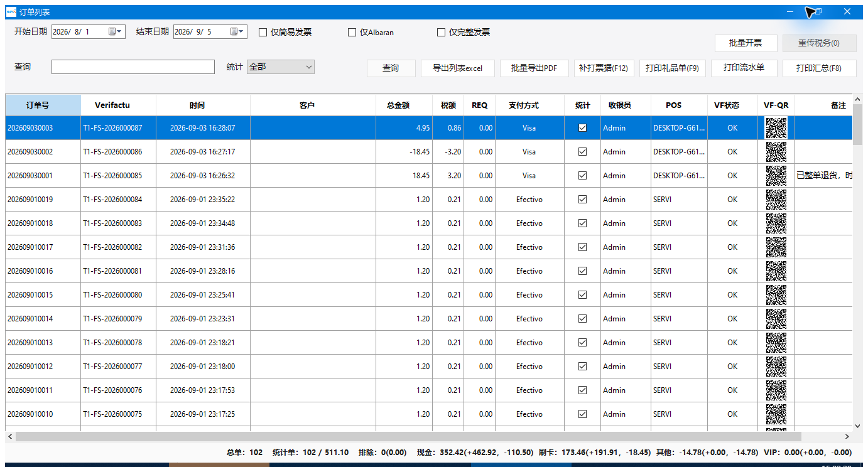Click the horizontal scrollbar right arrow
The width and height of the screenshot is (868, 467).
click(847, 436)
